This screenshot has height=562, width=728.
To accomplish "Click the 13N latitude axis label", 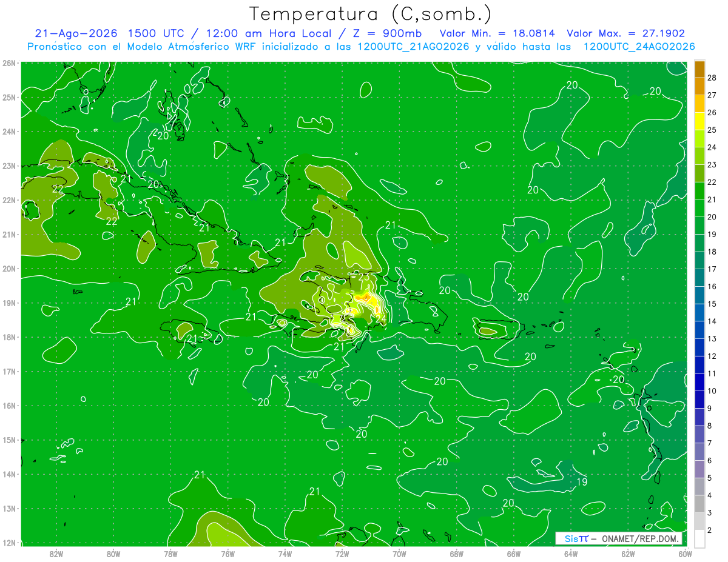I will (x=9, y=508).
